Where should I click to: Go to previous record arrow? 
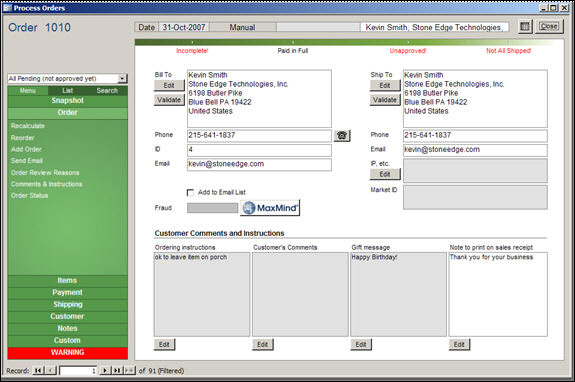coord(51,371)
